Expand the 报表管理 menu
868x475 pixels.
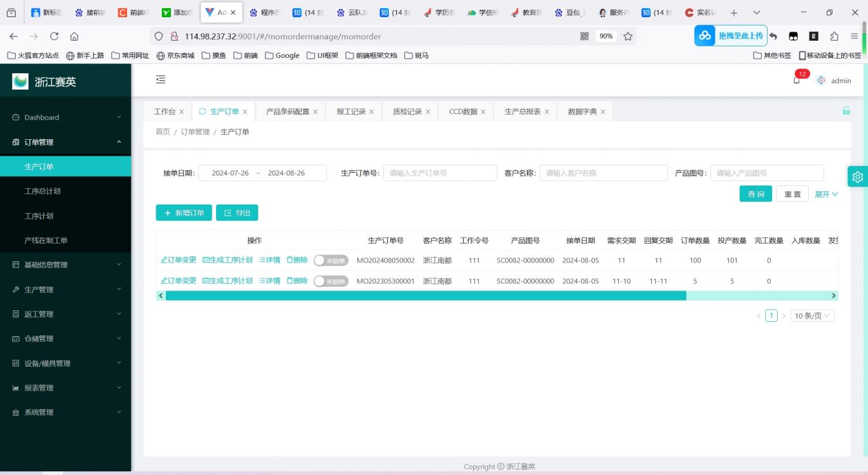65,388
